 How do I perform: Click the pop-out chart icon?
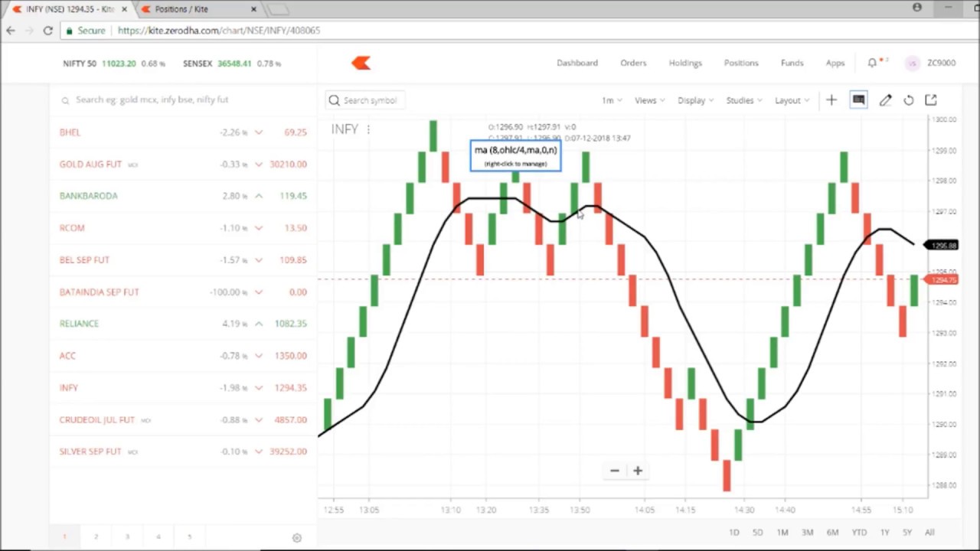click(931, 100)
